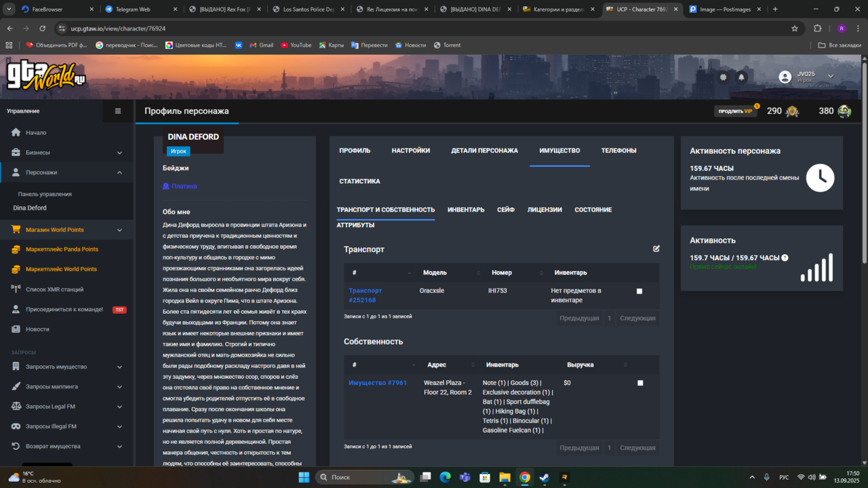Open a new browser tab
The image size is (868, 488).
(775, 9)
